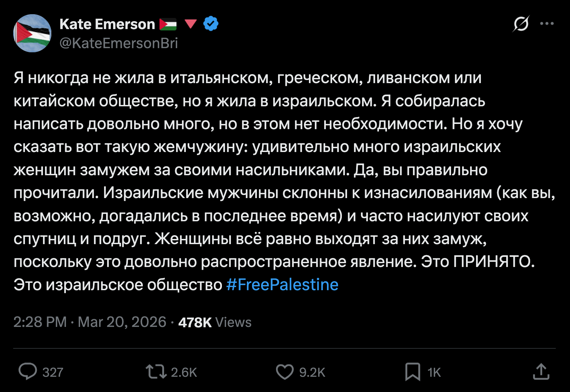The image size is (570, 392).
Task: Open Kate Emerson's profile avatar
Action: (32, 33)
